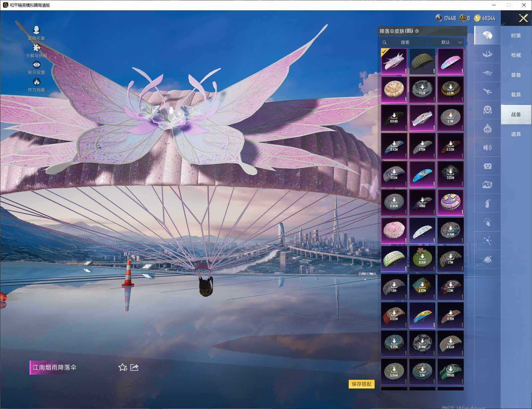Select the speaker voice category icon
The height and width of the screenshot is (409, 532).
tap(487, 147)
